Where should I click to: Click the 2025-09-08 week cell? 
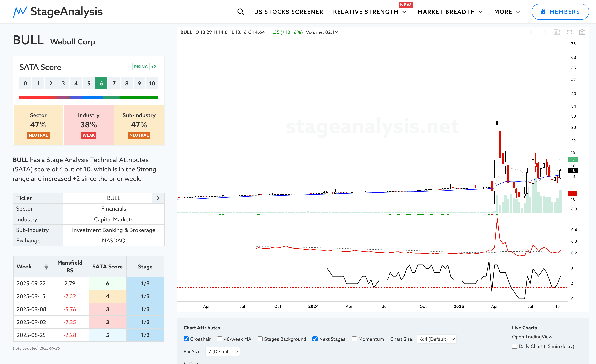(32, 309)
